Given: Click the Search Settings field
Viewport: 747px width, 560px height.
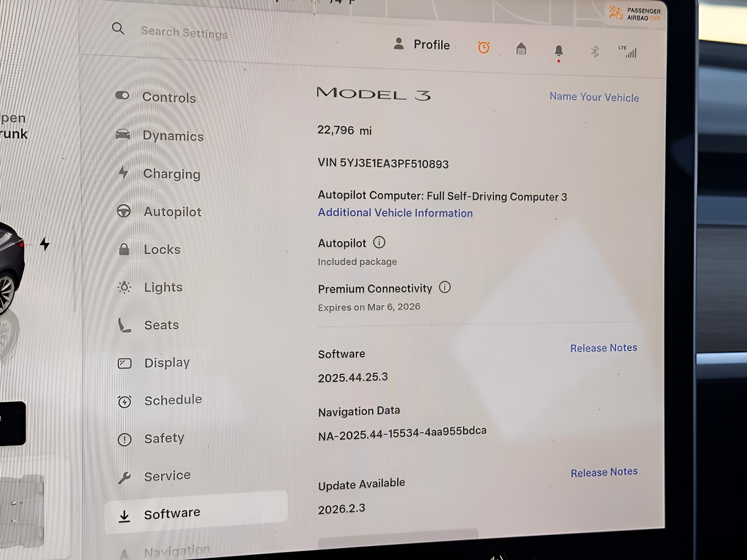Looking at the screenshot, I should tap(184, 32).
